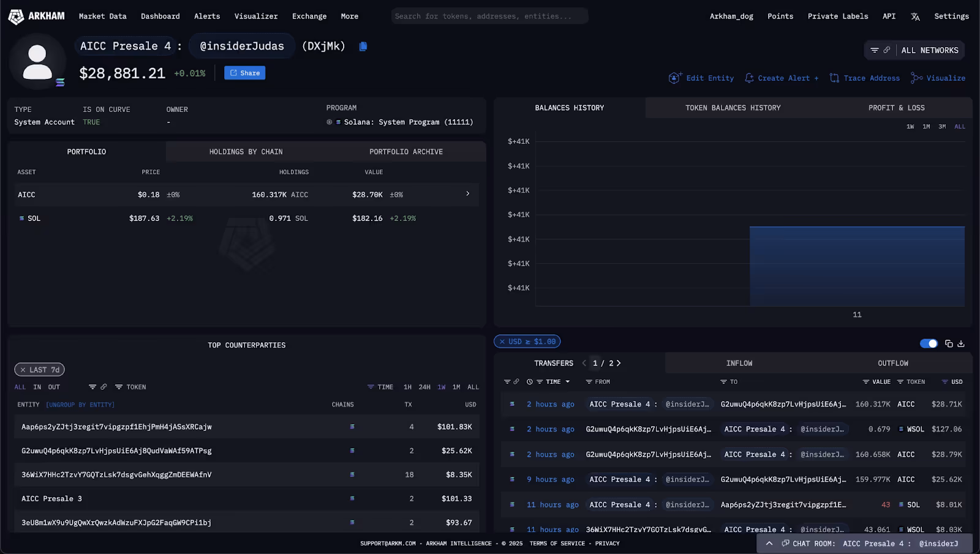Open the counterparties TOKEN filter

(x=130, y=387)
